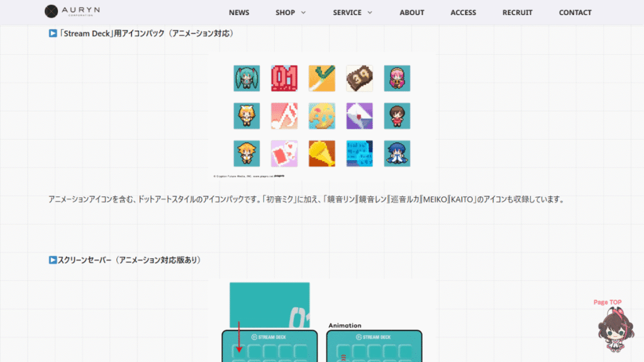Expand the SHOP dropdown chevron
Viewport: 644px width, 362px height.
point(304,13)
